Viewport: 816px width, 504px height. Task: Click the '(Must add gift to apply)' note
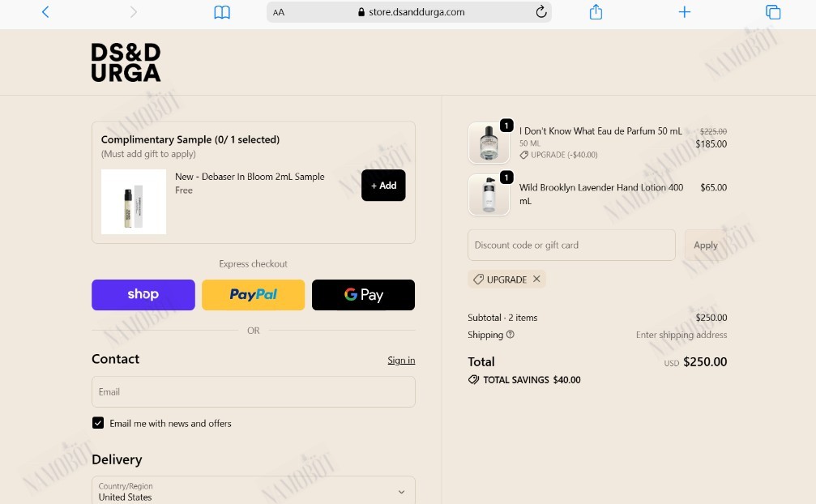(x=148, y=154)
